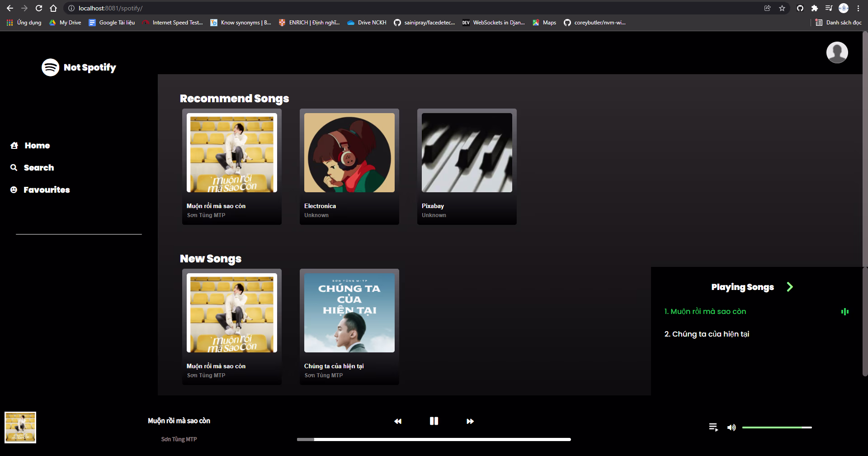Image resolution: width=868 pixels, height=456 pixels.
Task: Open the Home page from sidebar
Action: click(x=30, y=146)
